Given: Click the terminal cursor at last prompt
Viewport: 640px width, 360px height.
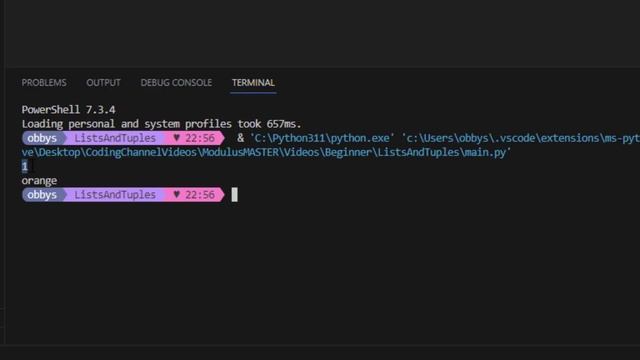Looking at the screenshot, I should click(234, 195).
